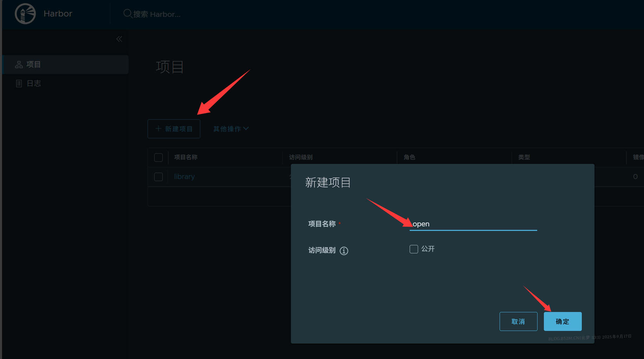Toggle the select-all checkbox in table header
The image size is (644, 359).
tap(158, 158)
